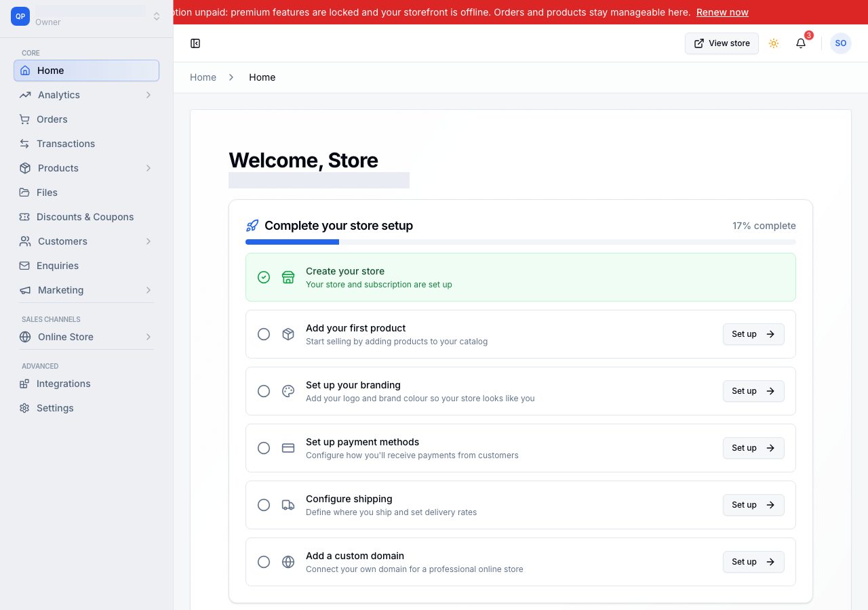Screen dimensions: 868x610
Task: Open Discounts & Coupons page
Action: click(86, 217)
